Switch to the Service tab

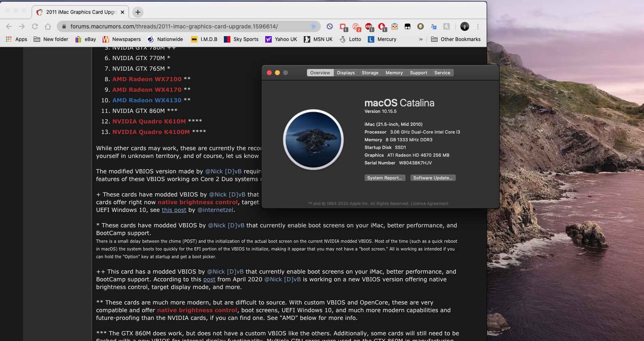(x=442, y=73)
